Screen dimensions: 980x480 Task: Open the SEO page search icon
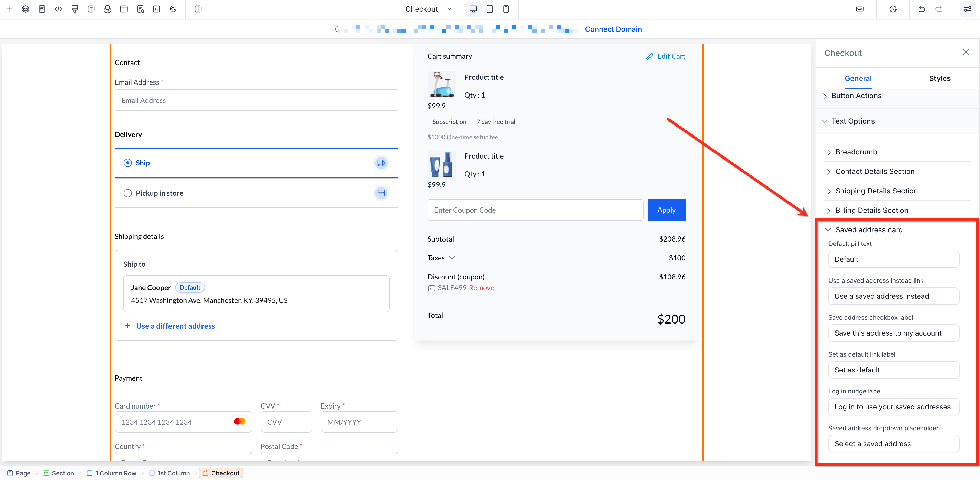point(140,9)
